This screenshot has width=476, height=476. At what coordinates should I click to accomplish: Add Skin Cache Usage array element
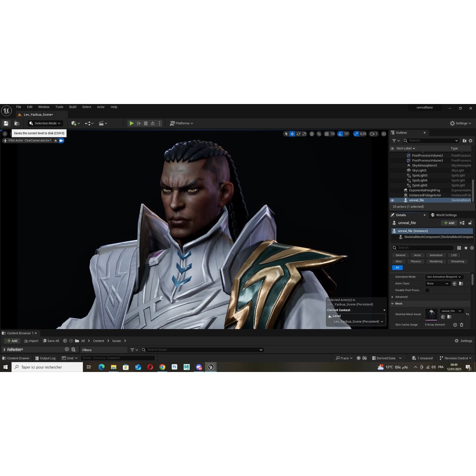click(455, 324)
